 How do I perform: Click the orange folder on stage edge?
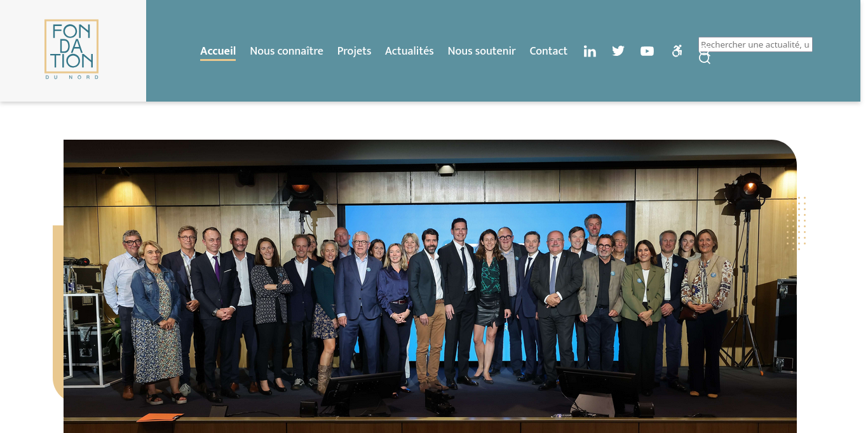(x=159, y=417)
